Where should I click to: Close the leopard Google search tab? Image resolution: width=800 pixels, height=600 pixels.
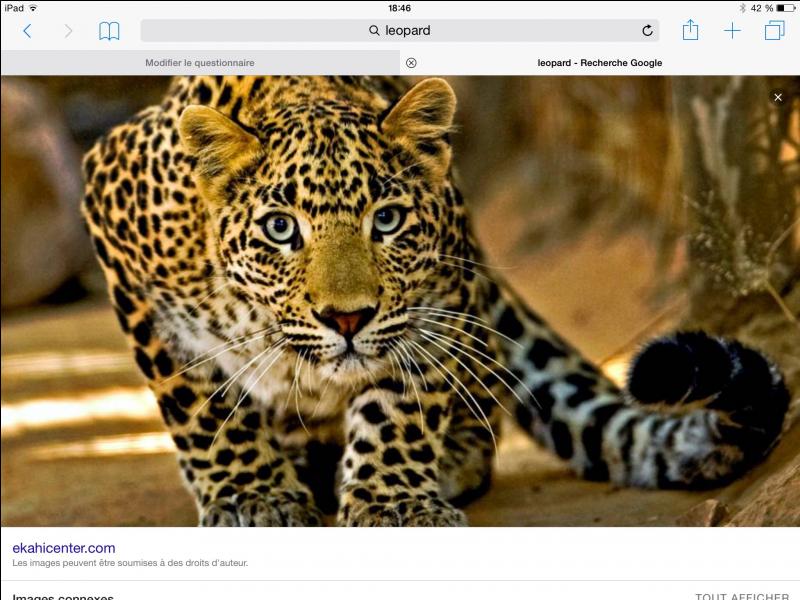click(x=411, y=63)
